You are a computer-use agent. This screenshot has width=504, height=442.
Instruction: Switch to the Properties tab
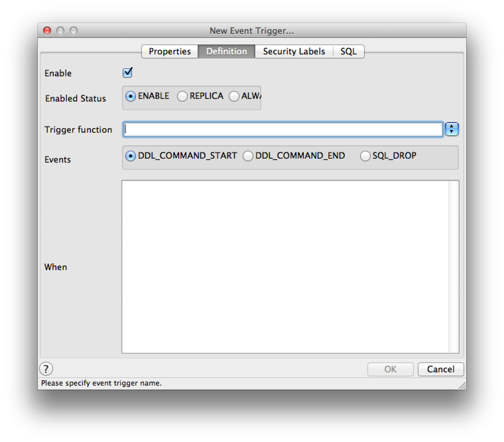pyautogui.click(x=169, y=51)
